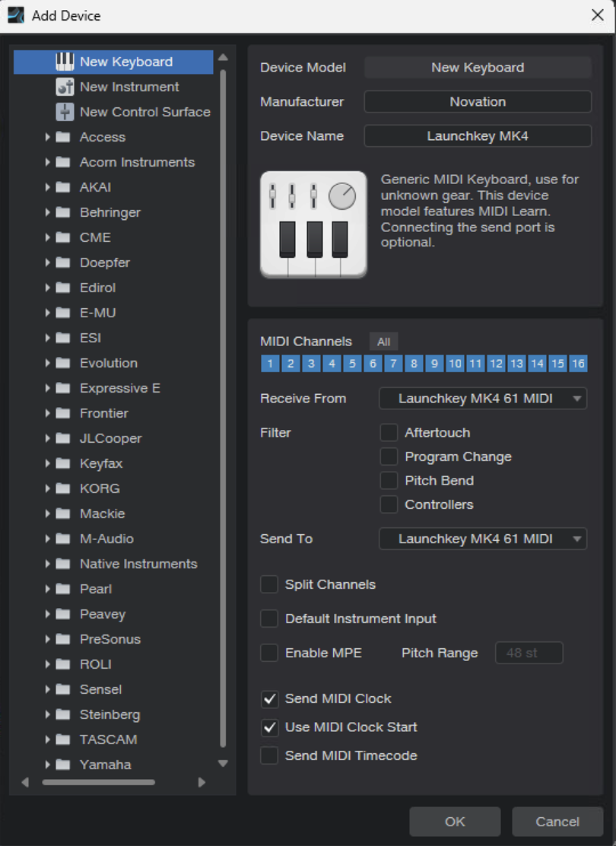616x846 pixels.
Task: Click the New Instrument icon
Action: (65, 87)
